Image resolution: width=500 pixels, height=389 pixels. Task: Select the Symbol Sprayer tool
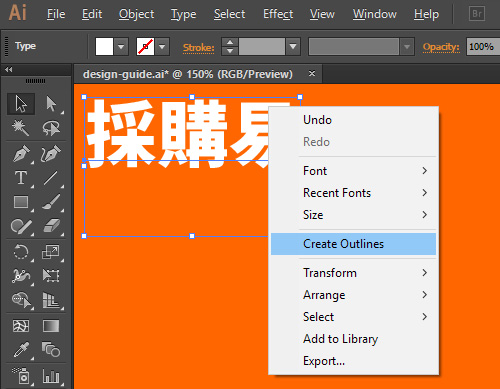[x=21, y=376]
